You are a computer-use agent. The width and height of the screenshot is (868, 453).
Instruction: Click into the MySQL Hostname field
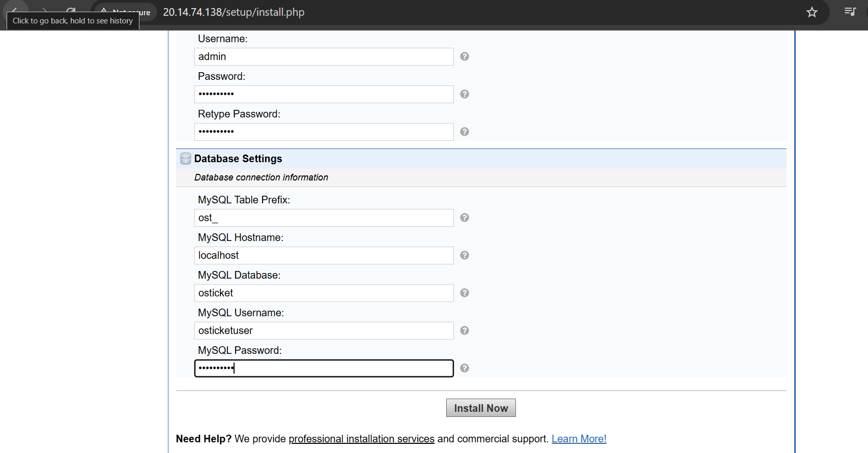(x=324, y=255)
